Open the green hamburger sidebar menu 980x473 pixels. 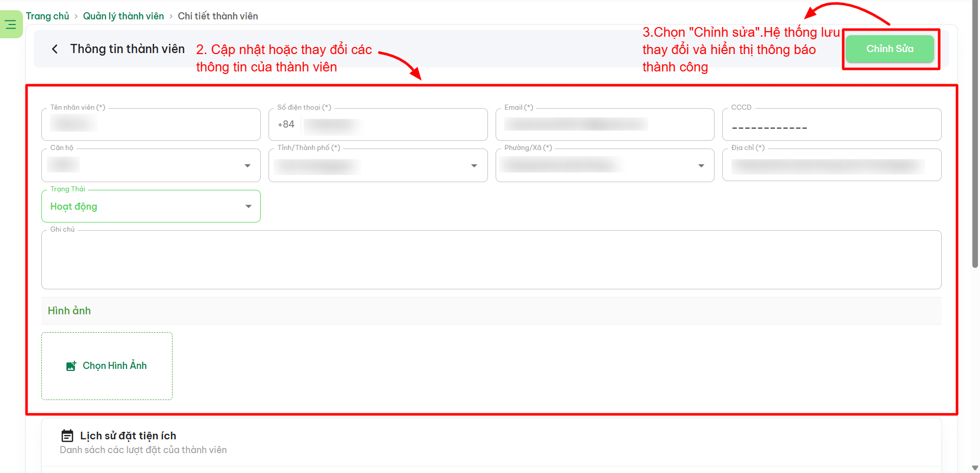[x=11, y=24]
